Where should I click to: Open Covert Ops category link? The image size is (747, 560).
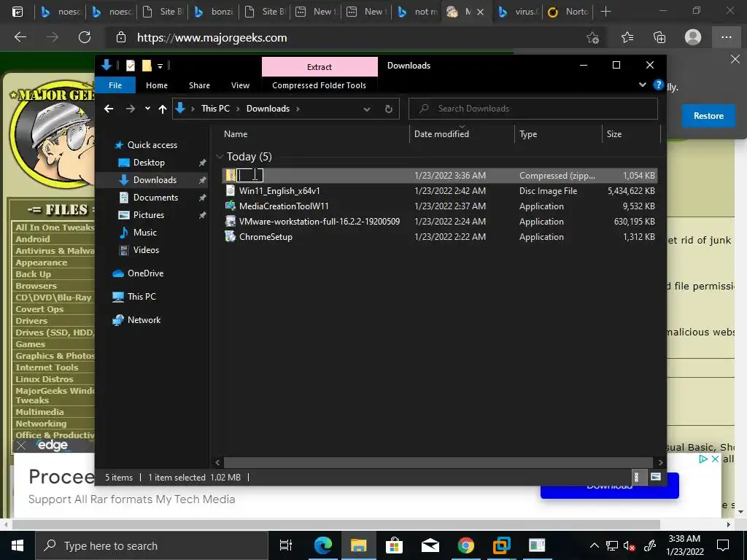tap(39, 309)
